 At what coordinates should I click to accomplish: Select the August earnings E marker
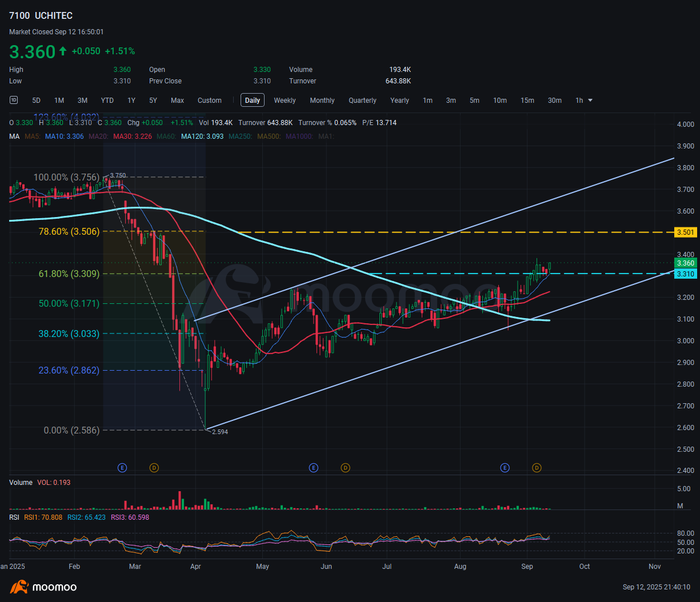tap(505, 468)
